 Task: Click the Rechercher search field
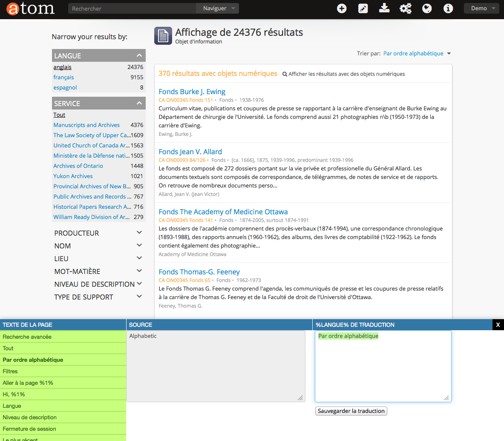click(132, 9)
